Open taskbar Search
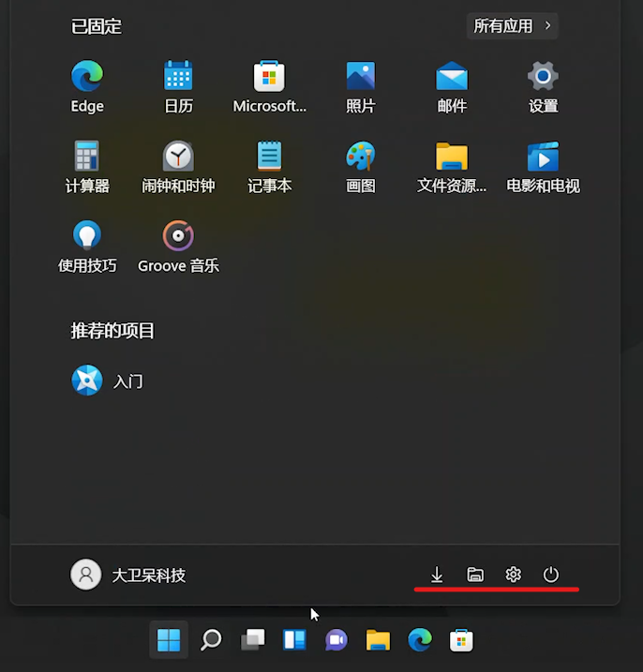 (211, 640)
